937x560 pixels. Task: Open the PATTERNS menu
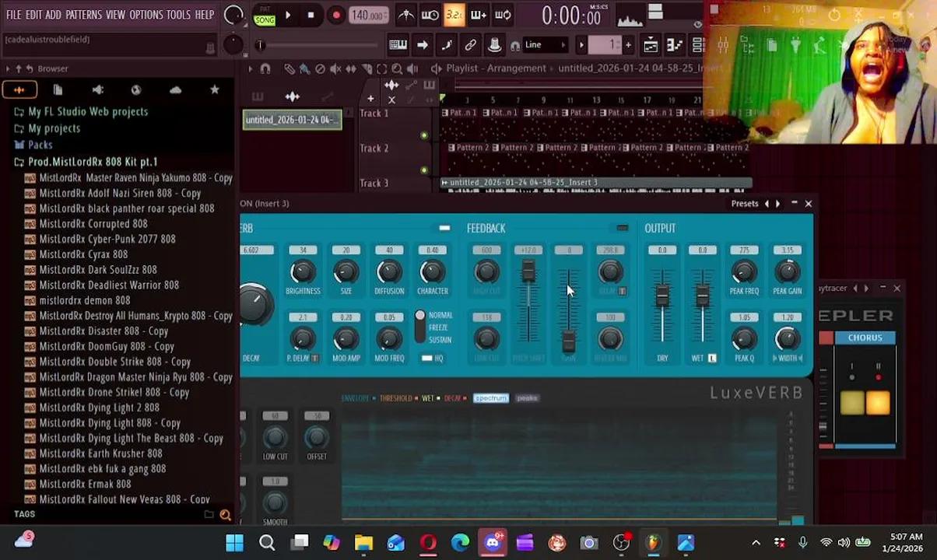click(83, 15)
